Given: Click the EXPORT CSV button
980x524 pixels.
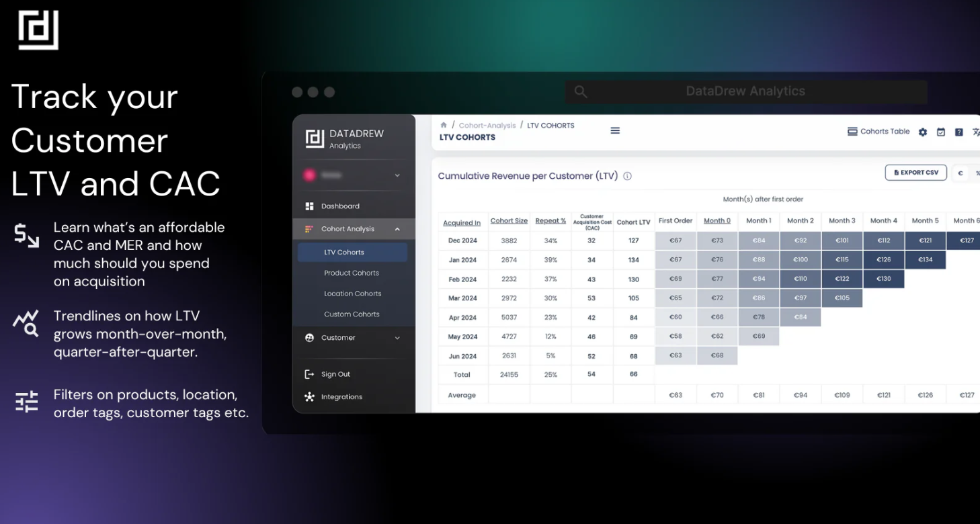Looking at the screenshot, I should point(915,173).
